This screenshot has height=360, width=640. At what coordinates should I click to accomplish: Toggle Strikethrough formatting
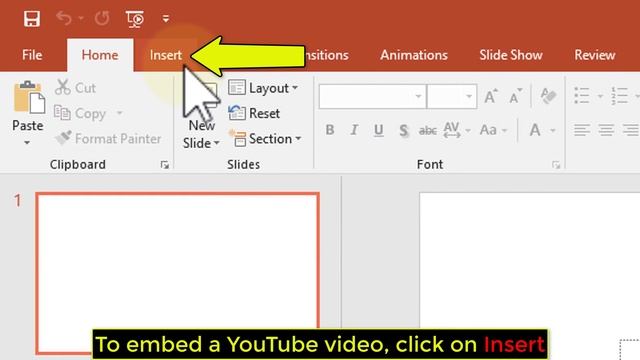[428, 131]
